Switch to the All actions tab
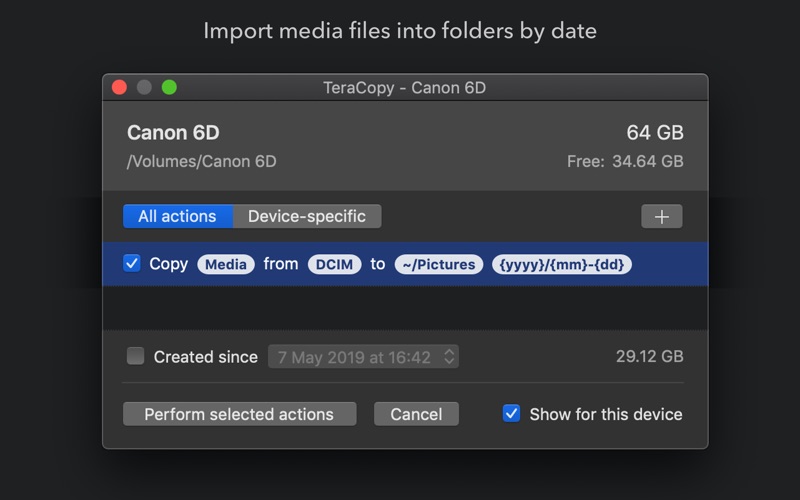Screen dimensions: 800x500 click(x=178, y=216)
